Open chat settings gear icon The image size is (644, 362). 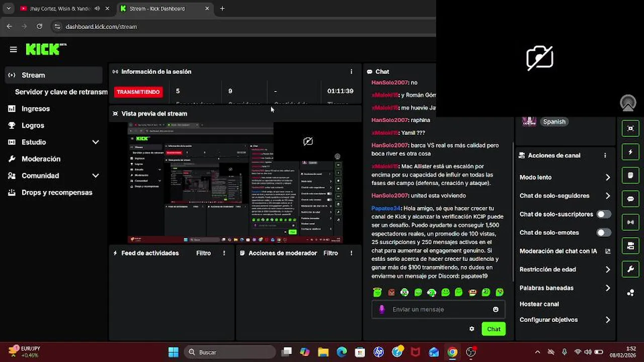click(x=471, y=329)
